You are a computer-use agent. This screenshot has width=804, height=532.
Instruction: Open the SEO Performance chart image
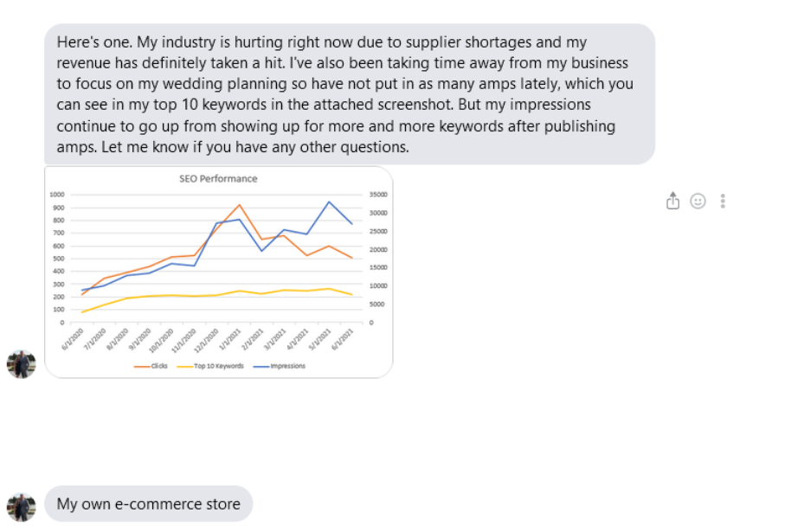[219, 272]
